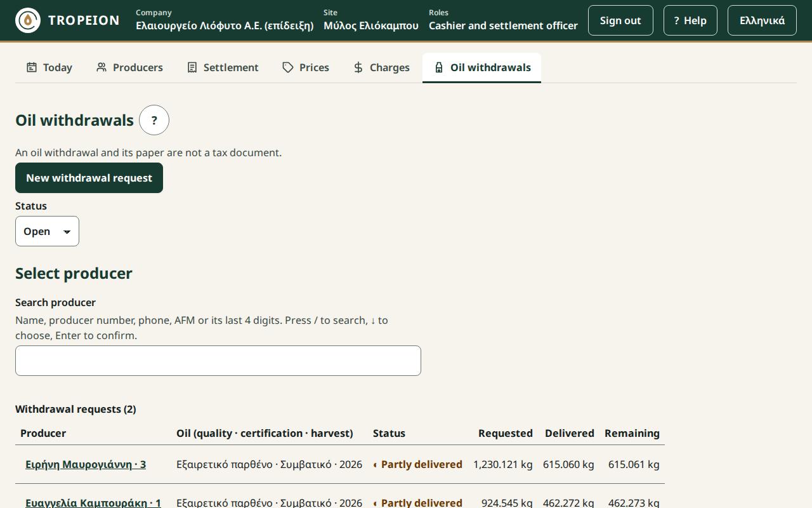Switch language to Ελληνικά
The image size is (812, 508).
[x=762, y=20]
